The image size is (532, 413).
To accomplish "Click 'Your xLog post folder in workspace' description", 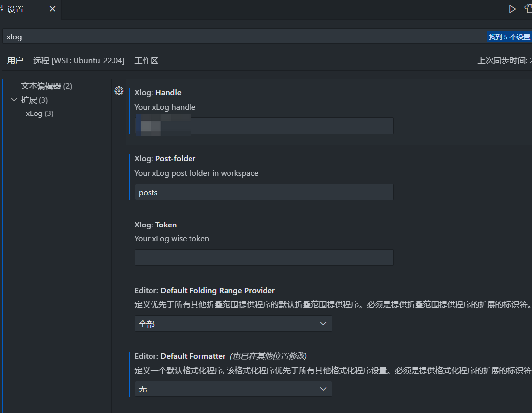I will tap(196, 173).
